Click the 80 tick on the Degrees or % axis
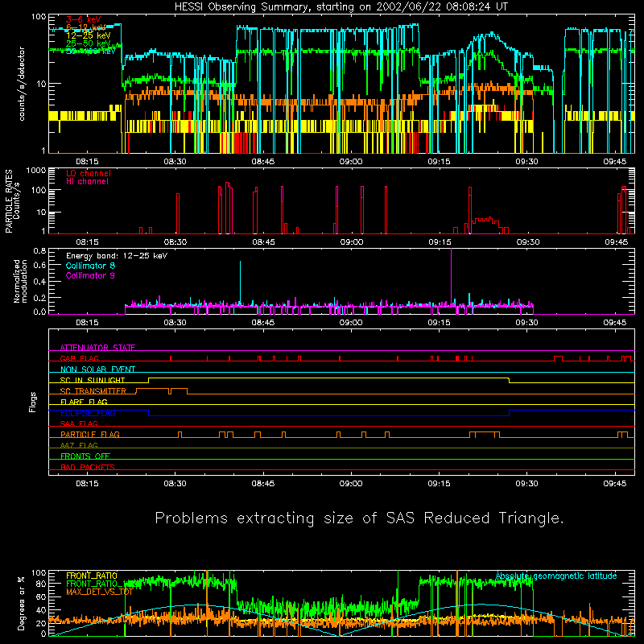 pos(41,583)
